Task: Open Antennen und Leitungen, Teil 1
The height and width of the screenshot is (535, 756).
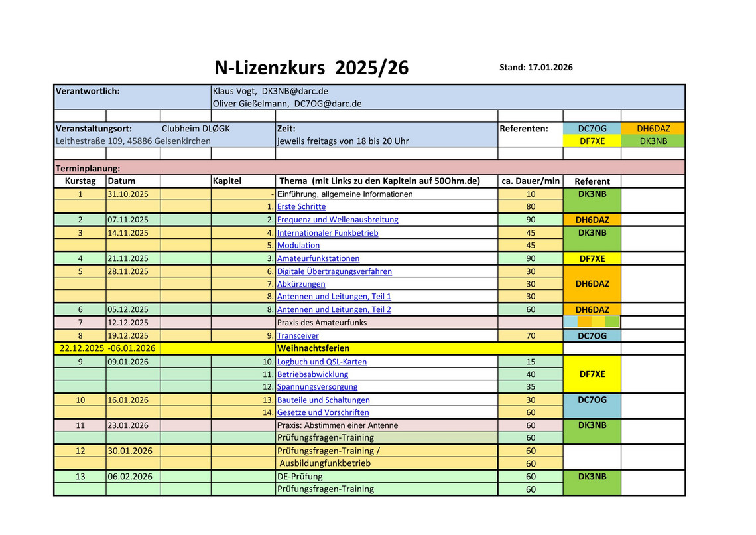Action: tap(334, 297)
